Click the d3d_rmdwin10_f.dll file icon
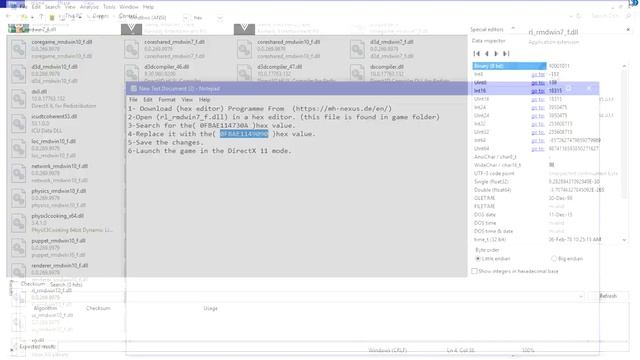This screenshot has width=640, height=360. click(x=19, y=74)
